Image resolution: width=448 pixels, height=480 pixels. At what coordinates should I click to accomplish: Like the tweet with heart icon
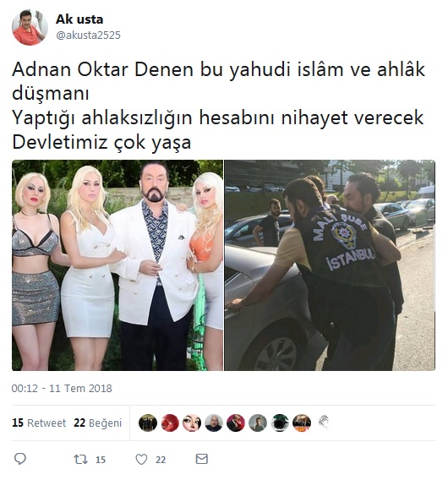pos(141,459)
